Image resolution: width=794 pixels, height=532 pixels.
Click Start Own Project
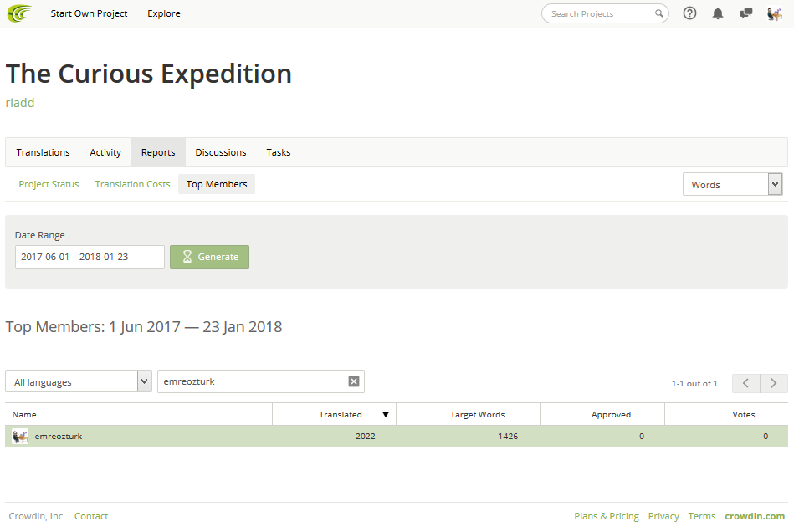coord(90,13)
